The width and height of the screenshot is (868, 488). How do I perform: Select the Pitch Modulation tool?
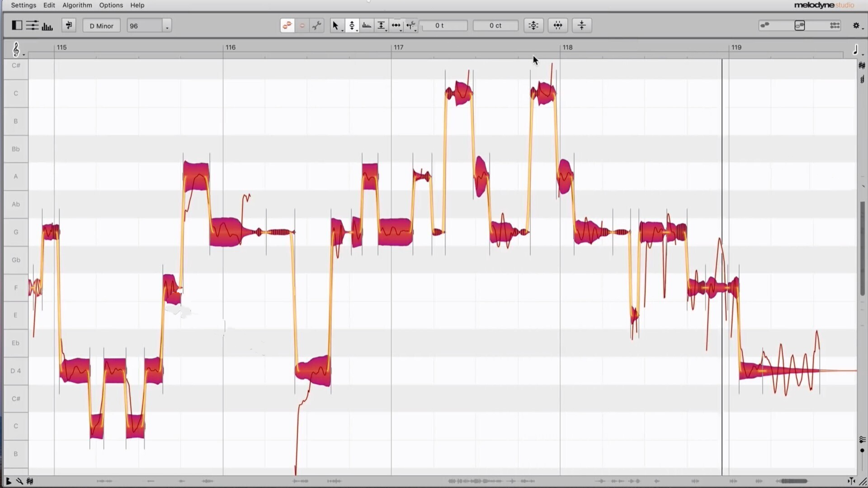(367, 25)
